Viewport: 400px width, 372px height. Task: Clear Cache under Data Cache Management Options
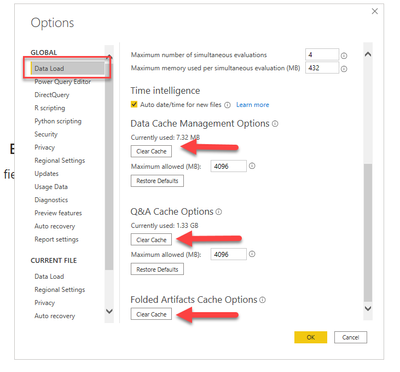click(151, 151)
